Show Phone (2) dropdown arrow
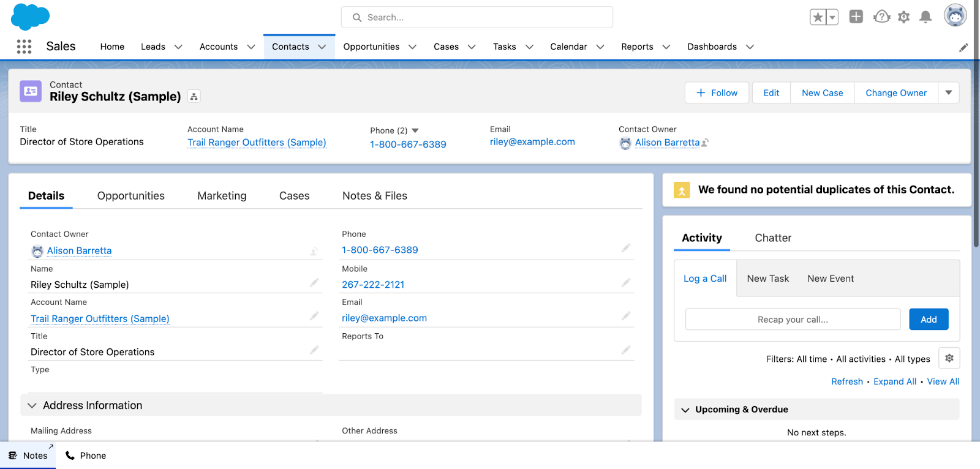 (x=415, y=130)
